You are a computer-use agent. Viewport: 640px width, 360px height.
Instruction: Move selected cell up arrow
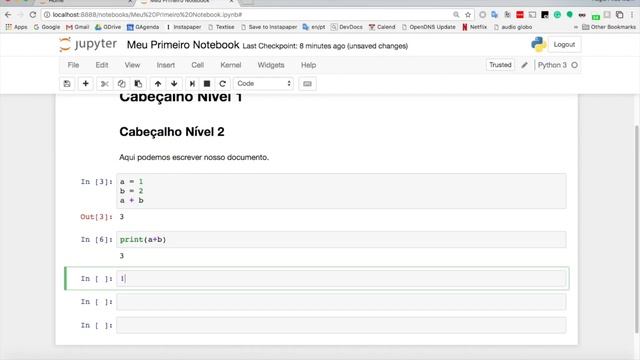click(158, 84)
